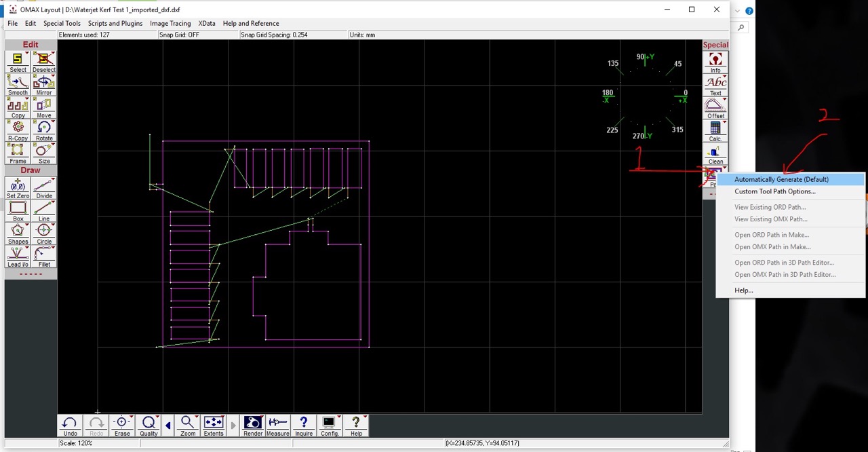Collapse the Draw panel header
The height and width of the screenshot is (452, 868).
[x=31, y=170]
